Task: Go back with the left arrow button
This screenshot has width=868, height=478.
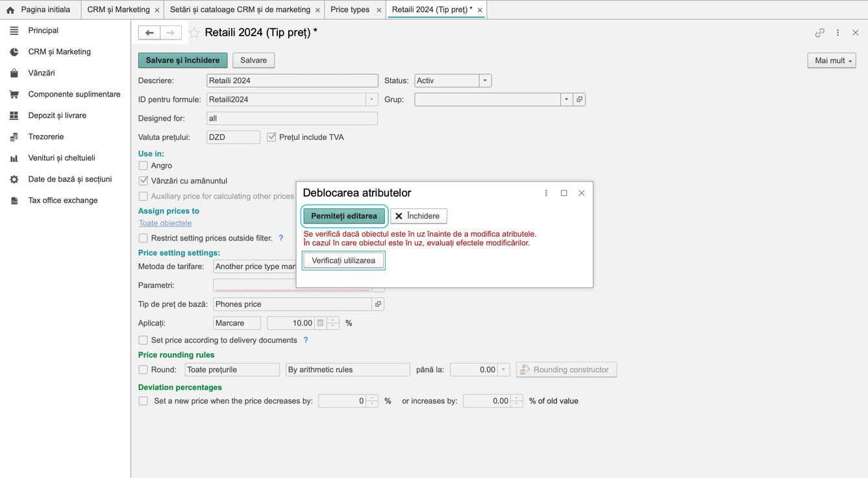Action: point(149,32)
